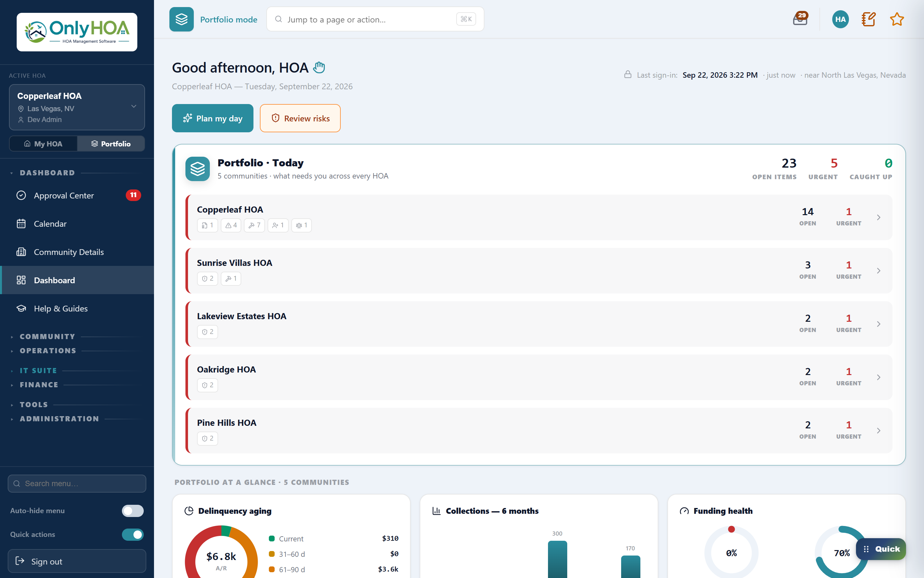
Task: Click the Jump to a page search field
Action: tap(375, 19)
